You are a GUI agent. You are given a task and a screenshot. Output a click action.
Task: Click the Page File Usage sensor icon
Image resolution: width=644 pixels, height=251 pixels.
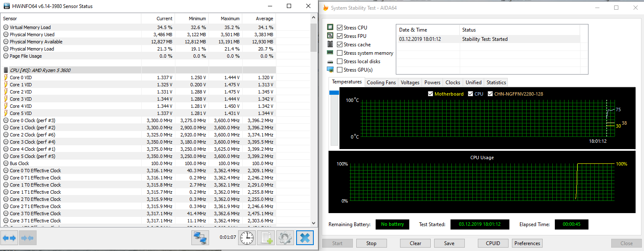(6, 56)
